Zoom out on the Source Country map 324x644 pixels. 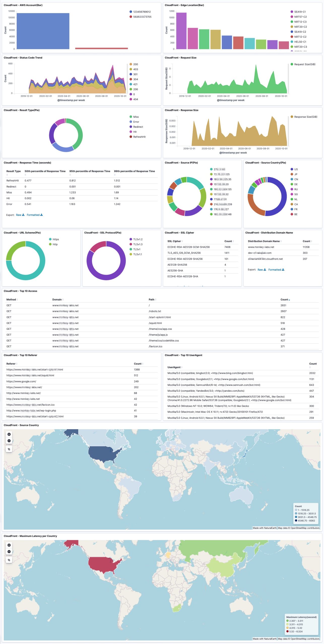click(x=9, y=441)
